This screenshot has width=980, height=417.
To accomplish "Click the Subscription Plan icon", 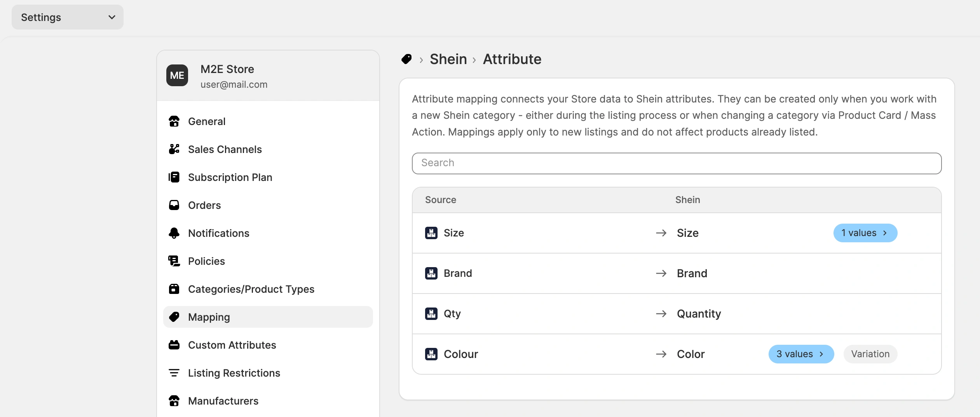I will click(x=174, y=177).
